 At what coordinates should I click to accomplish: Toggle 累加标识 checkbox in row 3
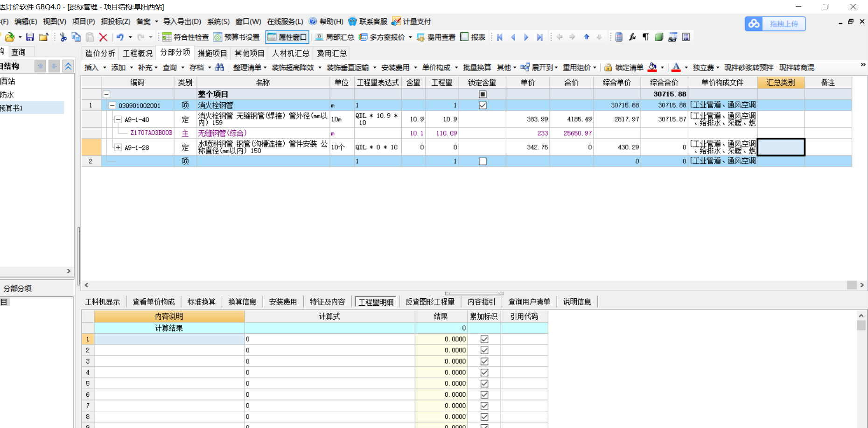484,361
